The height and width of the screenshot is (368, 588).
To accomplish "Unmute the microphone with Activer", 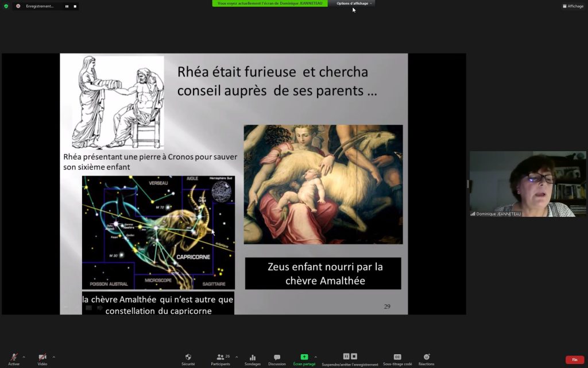I will (x=14, y=359).
